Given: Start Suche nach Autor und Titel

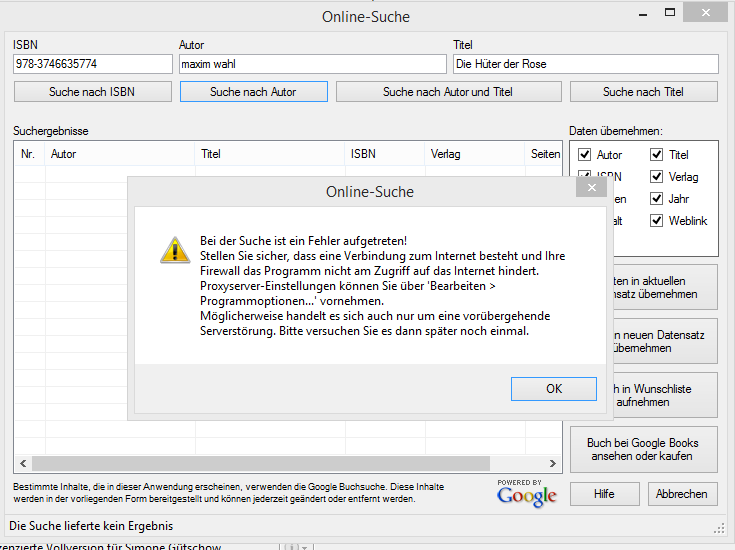Looking at the screenshot, I should [448, 91].
